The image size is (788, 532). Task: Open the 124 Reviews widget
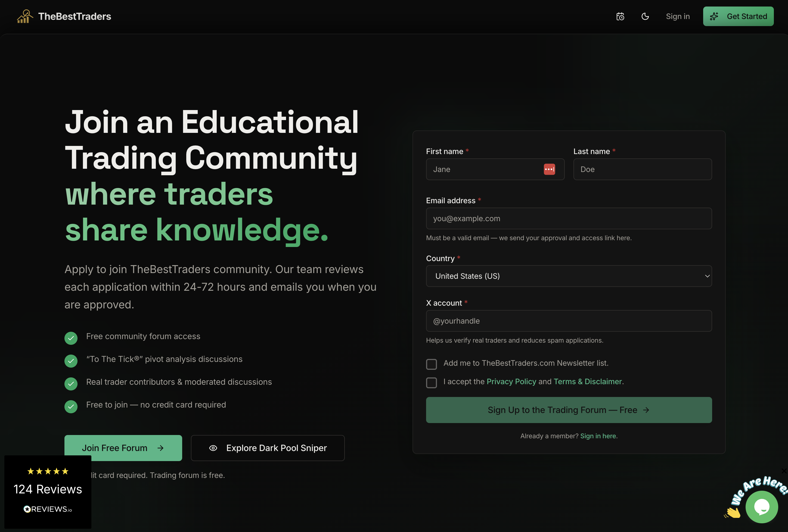48,492
